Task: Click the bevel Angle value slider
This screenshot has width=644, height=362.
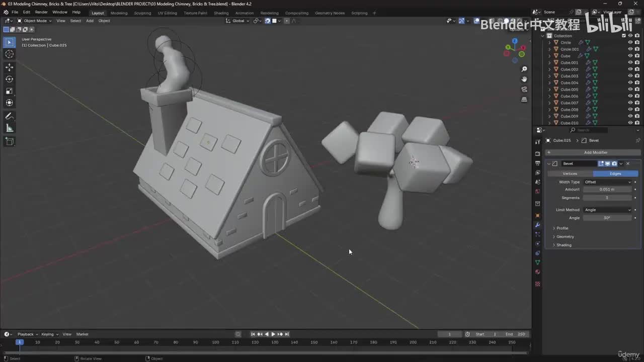Action: (607, 218)
